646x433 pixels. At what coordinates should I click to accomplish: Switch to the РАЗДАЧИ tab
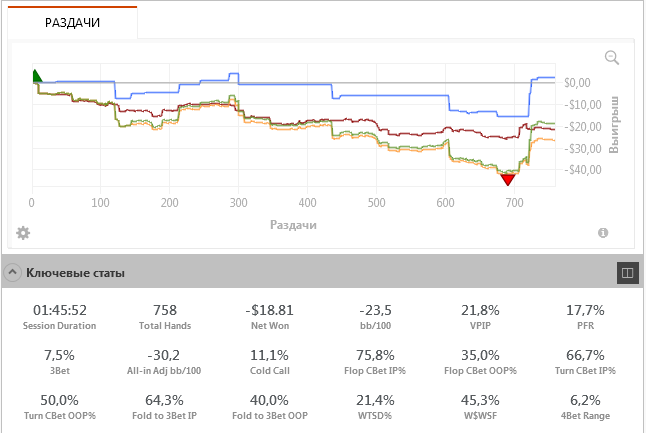(73, 22)
